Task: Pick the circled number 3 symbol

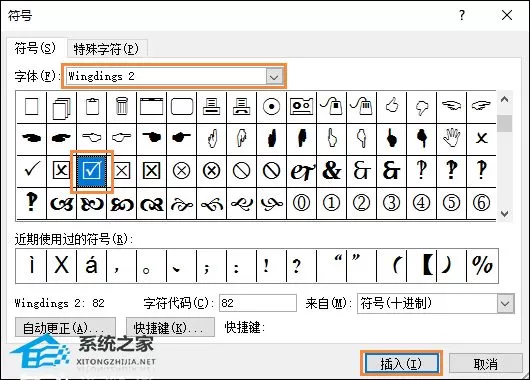Action: click(x=391, y=203)
